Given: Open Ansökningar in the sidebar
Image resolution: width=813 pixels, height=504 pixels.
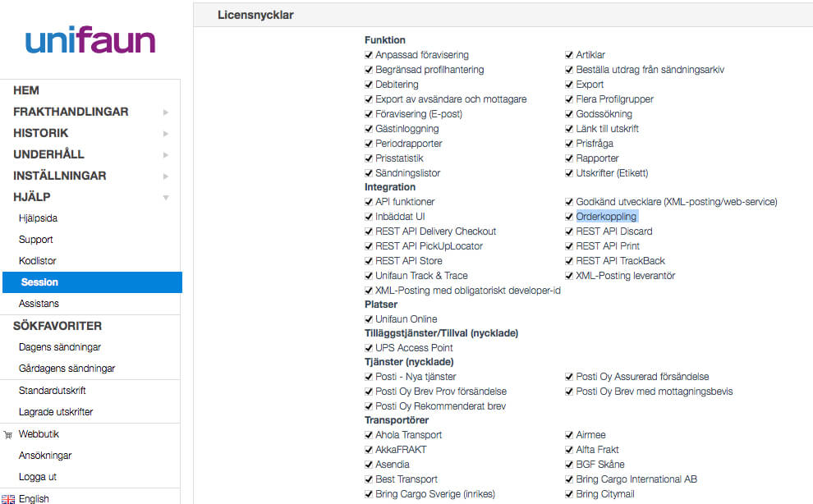Looking at the screenshot, I should click(x=45, y=456).
